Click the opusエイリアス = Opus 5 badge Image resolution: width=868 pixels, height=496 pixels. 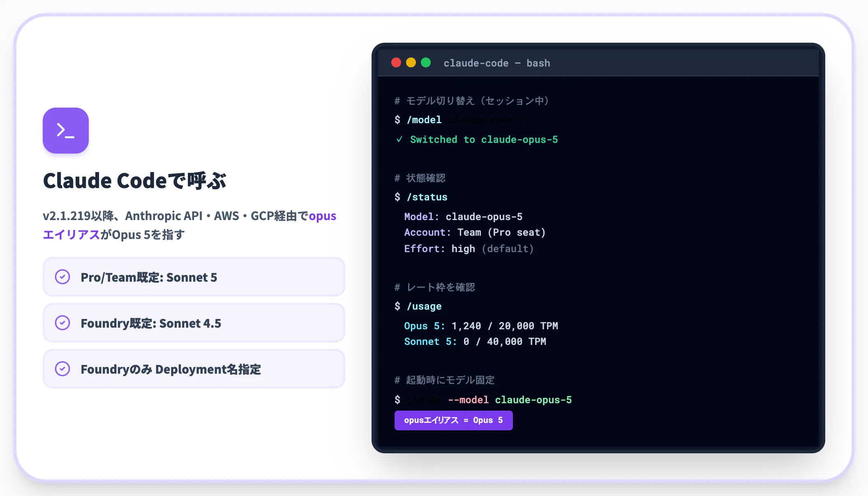(454, 420)
